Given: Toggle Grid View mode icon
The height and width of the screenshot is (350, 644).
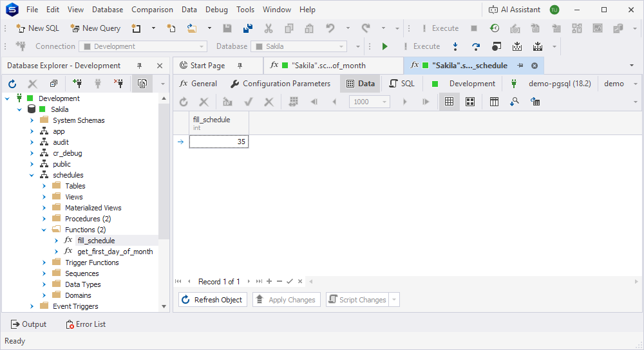Looking at the screenshot, I should [x=450, y=102].
